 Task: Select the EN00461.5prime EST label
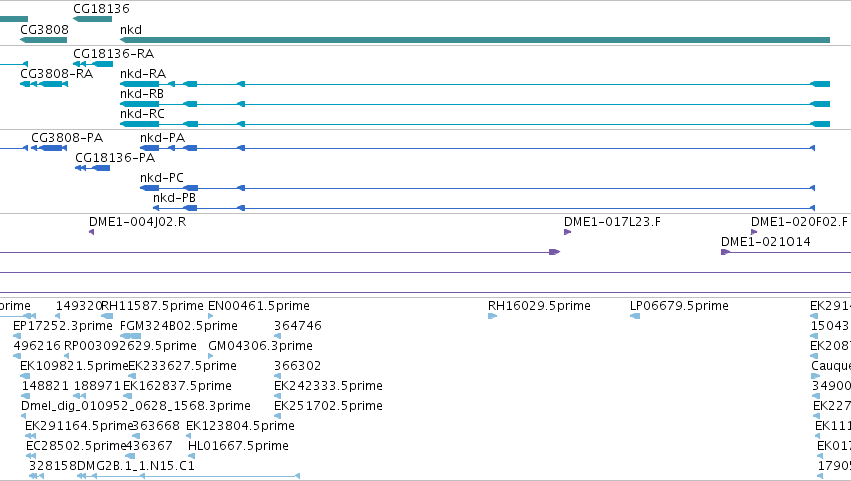coord(259,306)
